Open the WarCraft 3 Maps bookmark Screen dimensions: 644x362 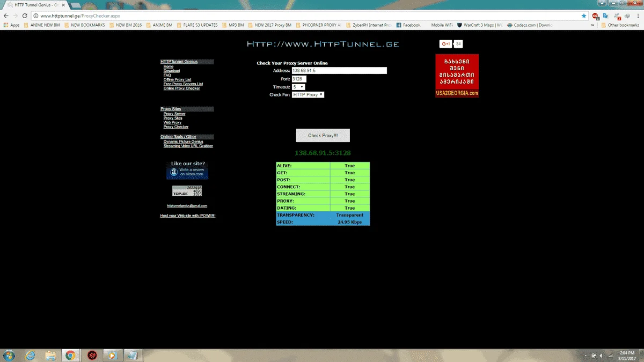(x=479, y=25)
